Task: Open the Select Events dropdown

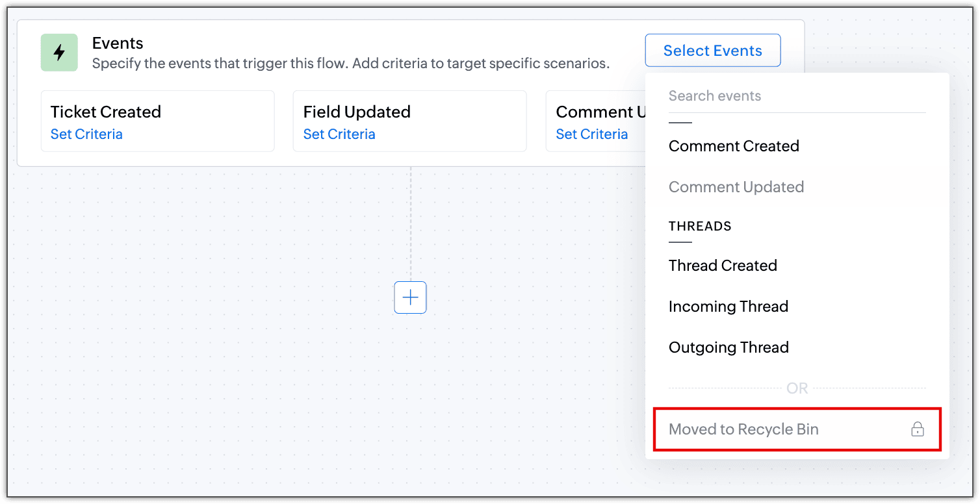Action: [712, 51]
